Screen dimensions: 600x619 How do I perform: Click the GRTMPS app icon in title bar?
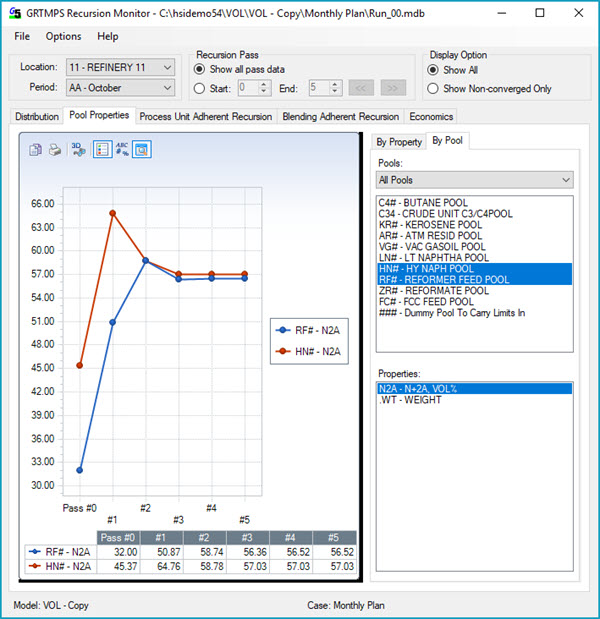pos(13,14)
